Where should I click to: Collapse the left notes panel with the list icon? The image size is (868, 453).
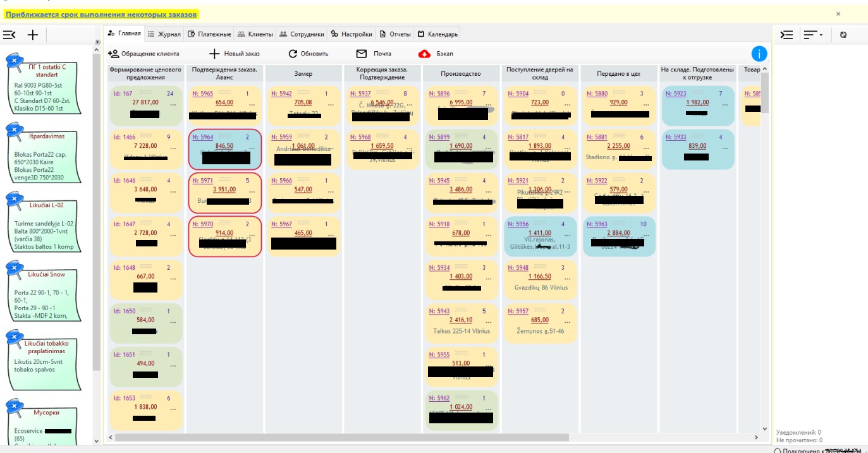click(9, 35)
